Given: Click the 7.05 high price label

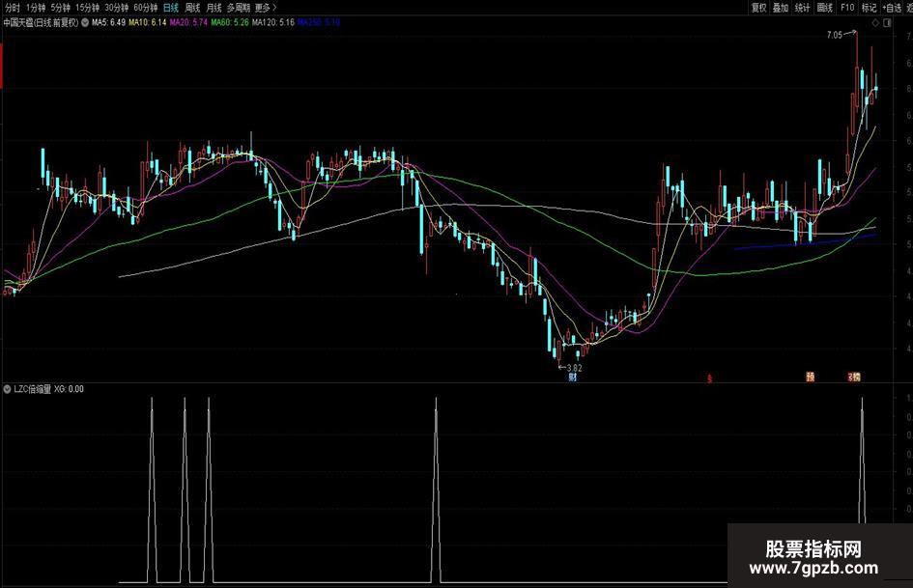Looking at the screenshot, I should tap(835, 35).
